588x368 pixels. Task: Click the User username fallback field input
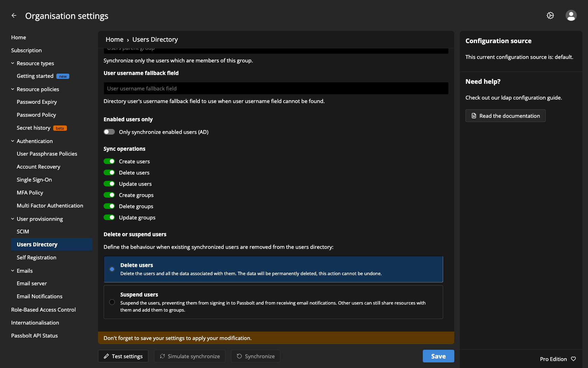coord(276,88)
